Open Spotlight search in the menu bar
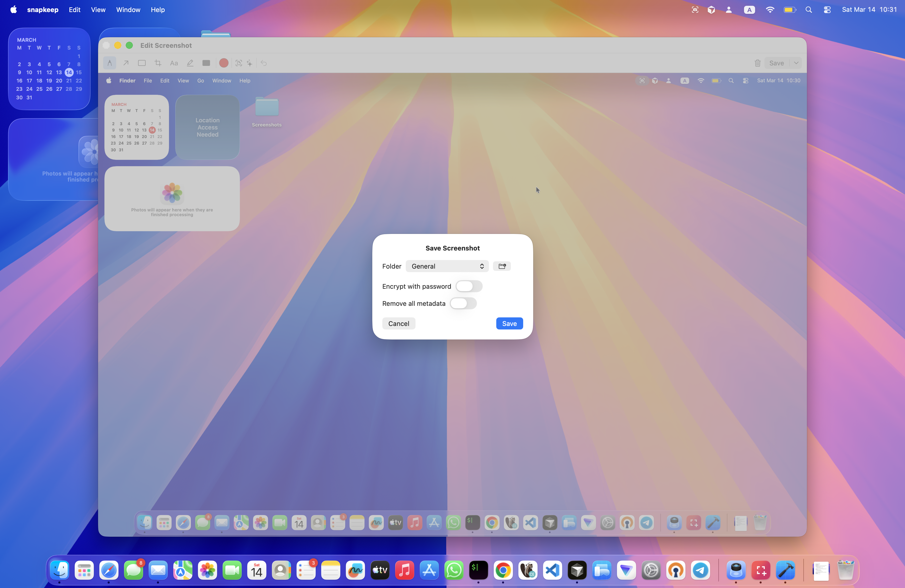The width and height of the screenshot is (905, 588). pyautogui.click(x=809, y=10)
